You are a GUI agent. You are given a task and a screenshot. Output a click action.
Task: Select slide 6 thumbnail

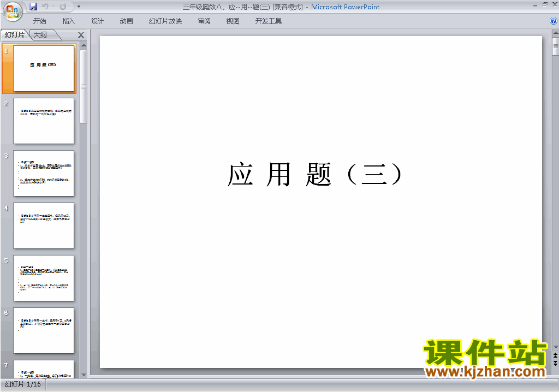pyautogui.click(x=44, y=331)
